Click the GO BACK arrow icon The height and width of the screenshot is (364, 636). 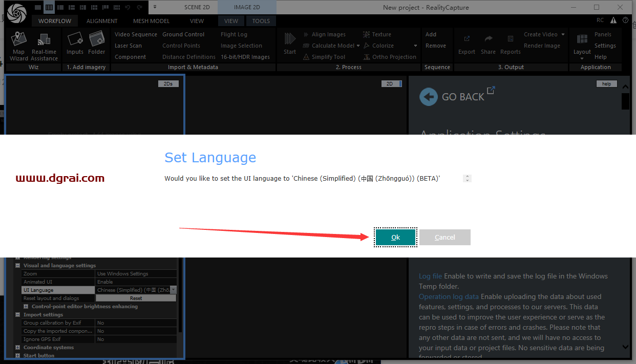pyautogui.click(x=429, y=97)
